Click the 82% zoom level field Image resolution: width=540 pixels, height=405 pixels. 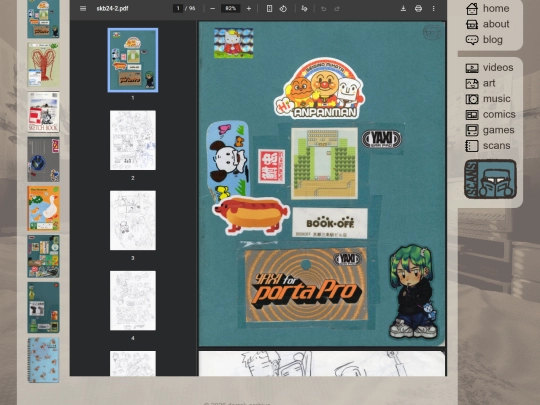(x=230, y=8)
